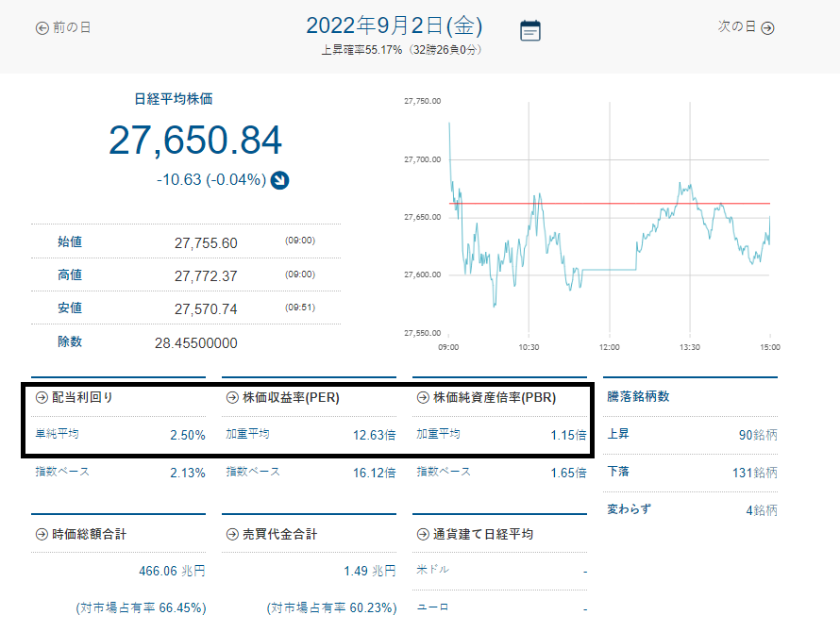Click the 変わらず count 4銘柄

762,510
